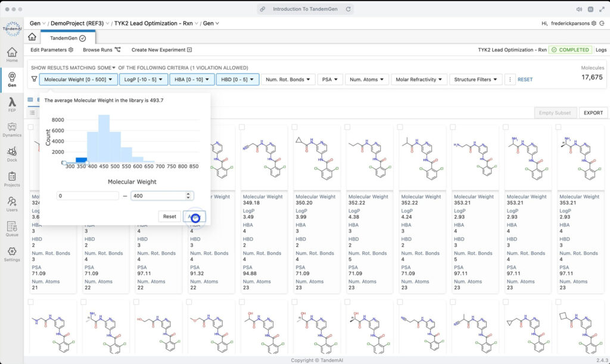610x364 pixels.
Task: Click the EXPORT button
Action: pos(592,113)
